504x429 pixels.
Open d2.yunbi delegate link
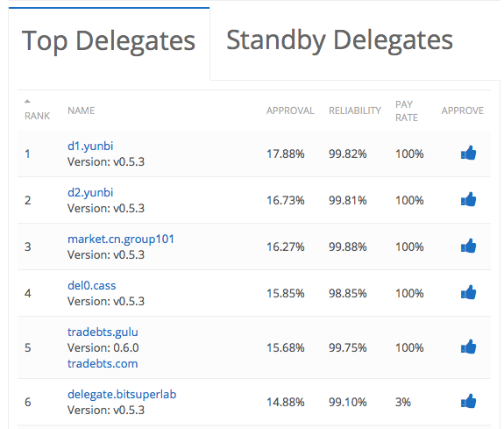click(90, 192)
